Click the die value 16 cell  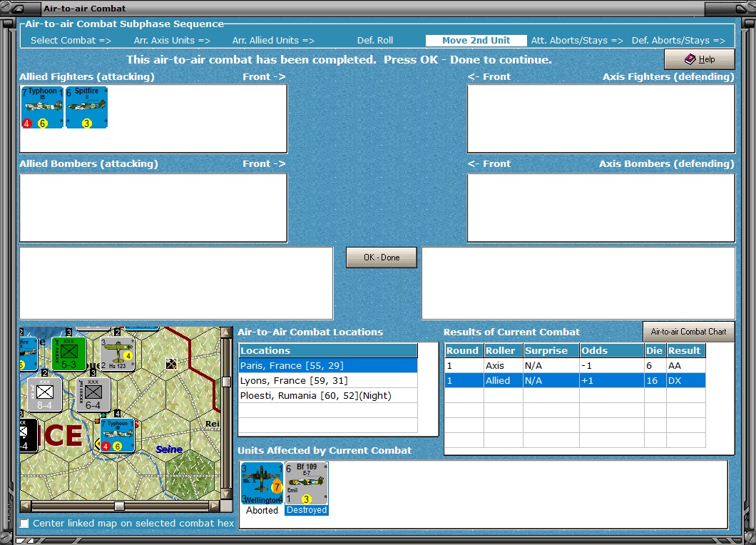tap(655, 380)
